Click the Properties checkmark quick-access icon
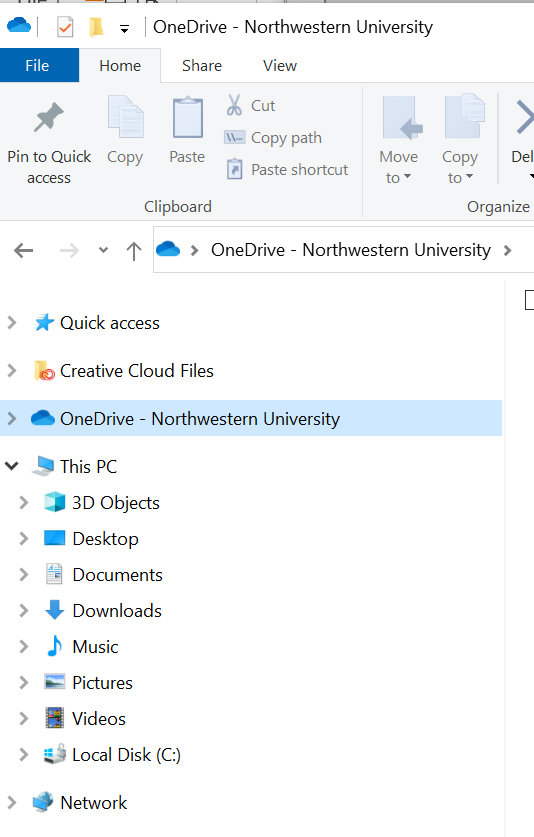 tap(65, 27)
